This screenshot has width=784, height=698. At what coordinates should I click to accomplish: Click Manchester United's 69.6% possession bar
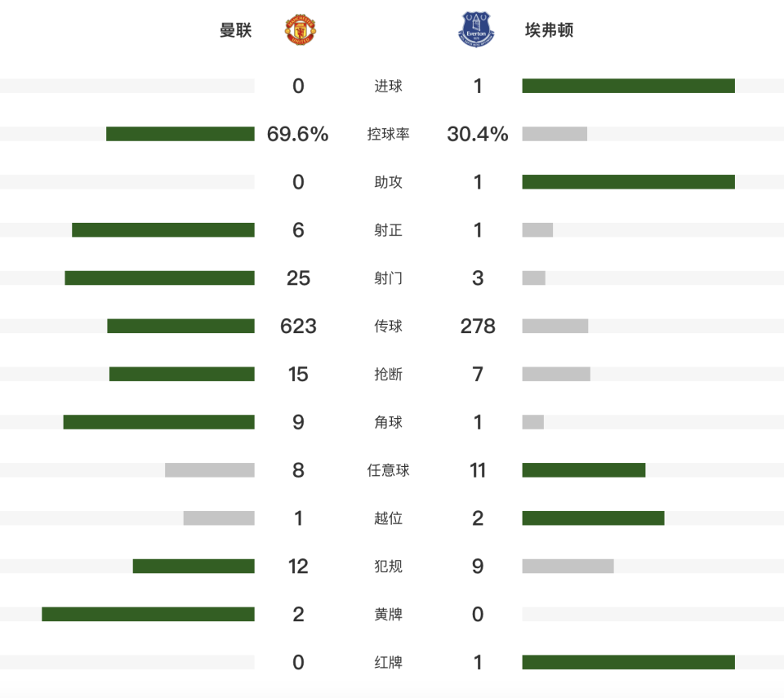tap(180, 134)
